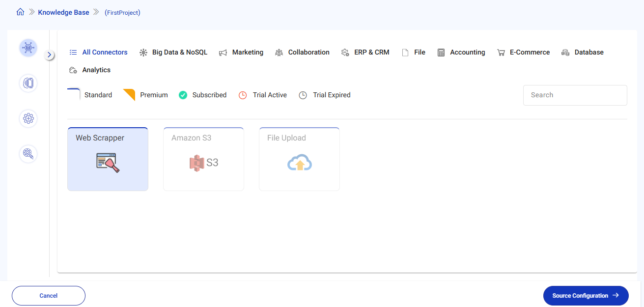The height and width of the screenshot is (307, 644).
Task: Select the data source network icon in sidebar
Action: coord(28,48)
